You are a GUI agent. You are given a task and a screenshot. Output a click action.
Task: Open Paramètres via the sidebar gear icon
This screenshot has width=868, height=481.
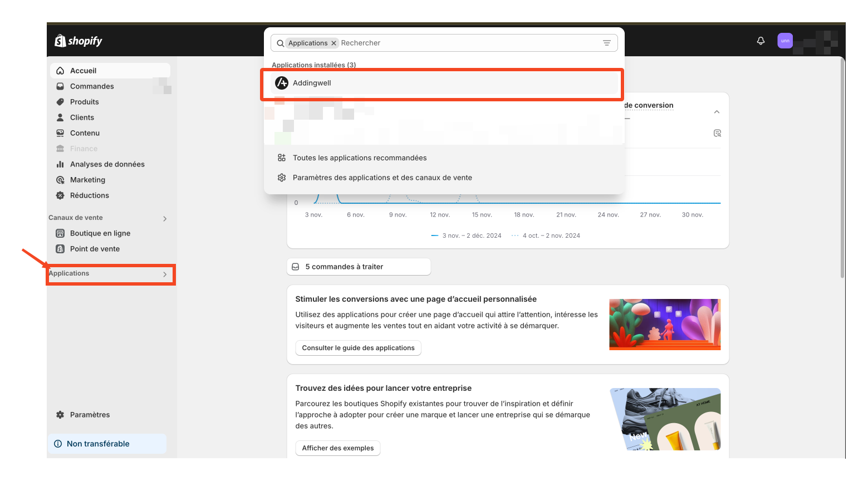point(60,415)
